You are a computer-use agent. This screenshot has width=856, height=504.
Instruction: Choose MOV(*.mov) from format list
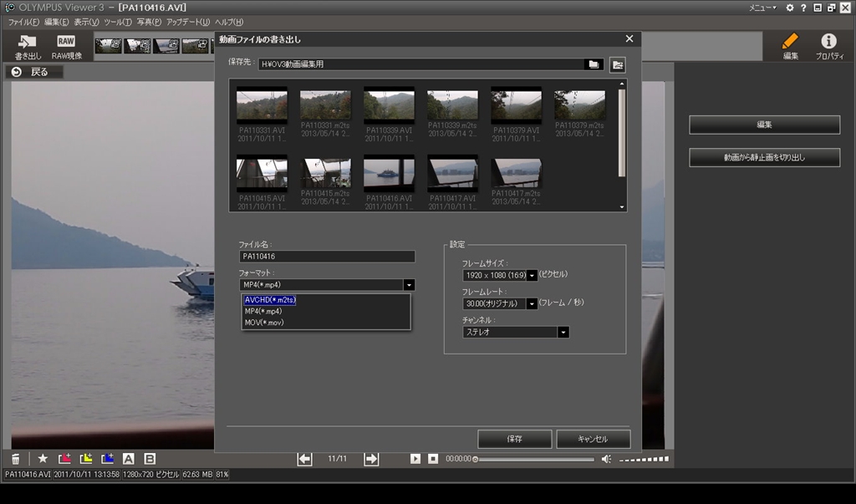coord(264,322)
